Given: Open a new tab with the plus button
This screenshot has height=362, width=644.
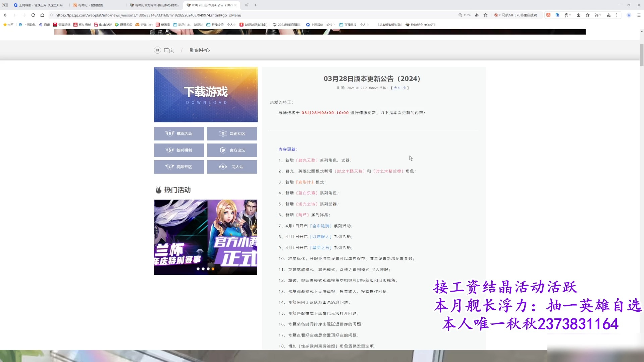Looking at the screenshot, I should (256, 5).
